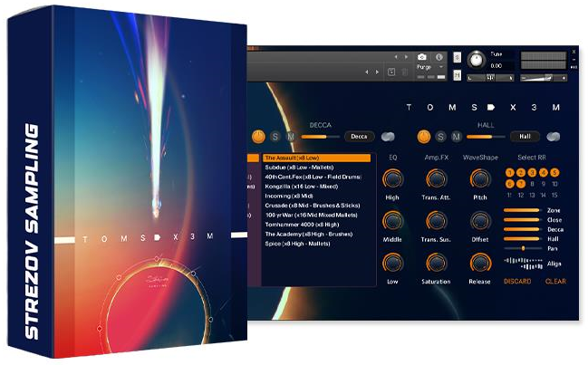Image resolution: width=588 pixels, height=365 pixels.
Task: Select Spice (x8 High - Mallets) preset
Action: [x=317, y=244]
